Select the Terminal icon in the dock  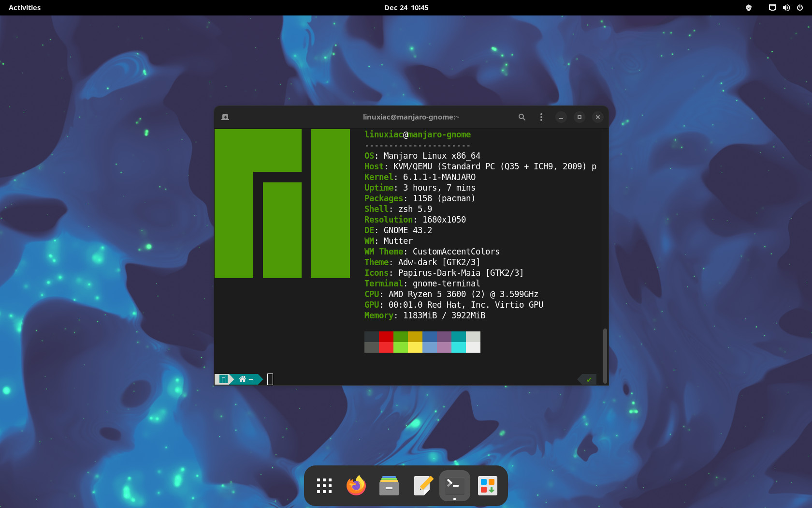coord(455,486)
